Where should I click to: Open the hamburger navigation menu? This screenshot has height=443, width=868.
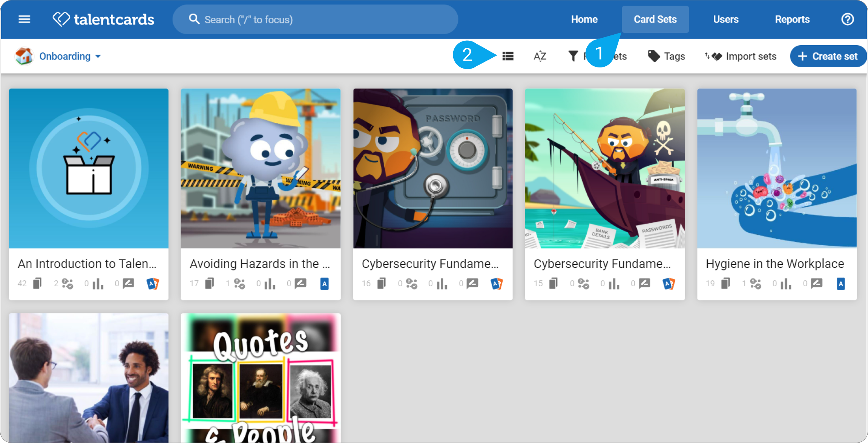[x=24, y=19]
